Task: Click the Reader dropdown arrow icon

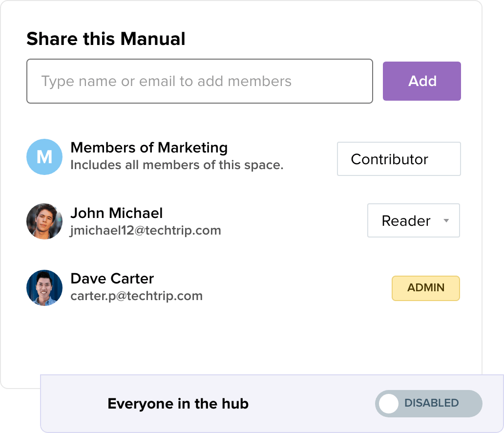Action: [x=445, y=221]
